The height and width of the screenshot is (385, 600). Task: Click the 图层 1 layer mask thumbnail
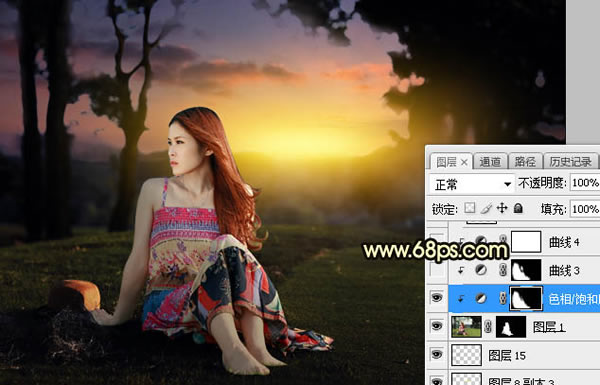point(511,327)
